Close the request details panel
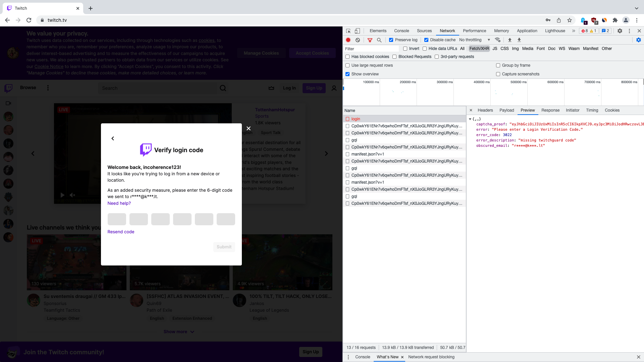The width and height of the screenshot is (644, 362). 471,110
